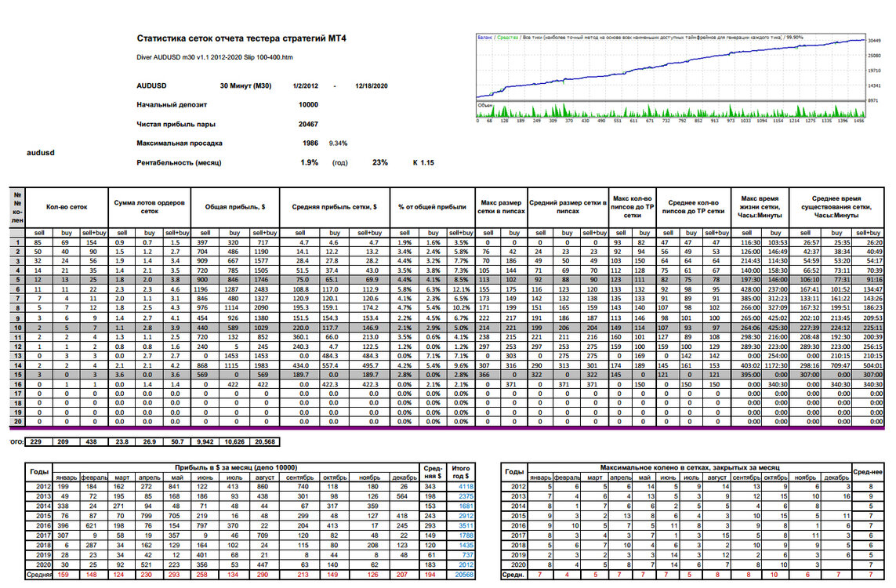Select the '12.1%' cell in row 6
The height and width of the screenshot is (588, 896).
click(x=461, y=290)
